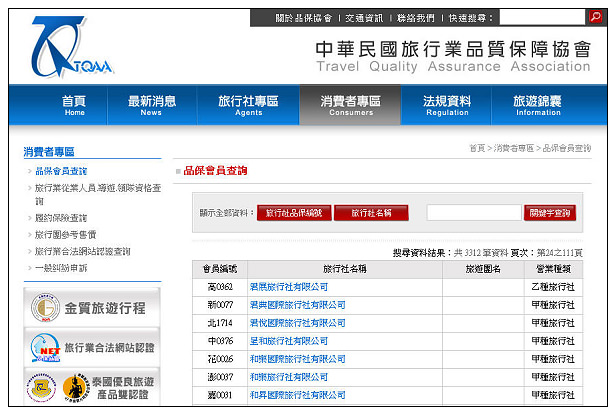Open 旅遊錦囊 Information tab
616x415 pixels.
point(537,105)
